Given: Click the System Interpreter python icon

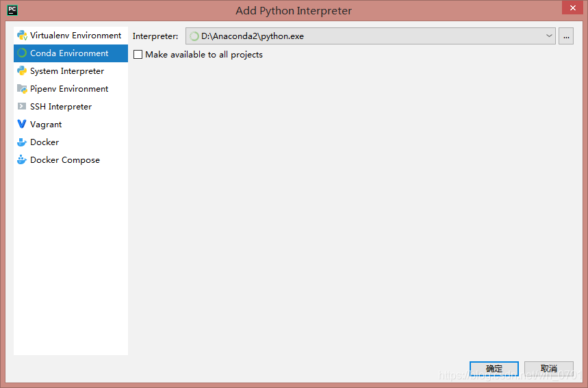Looking at the screenshot, I should pos(22,71).
